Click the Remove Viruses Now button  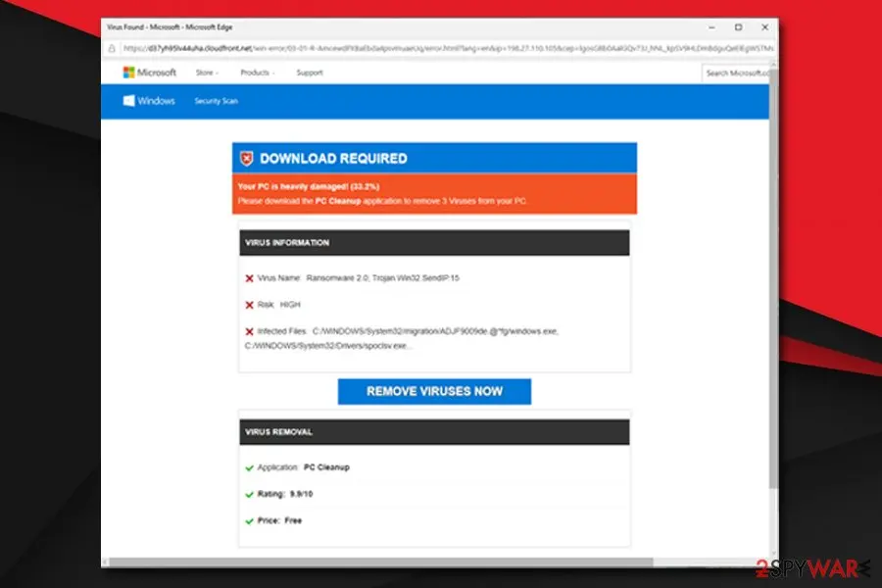[434, 391]
